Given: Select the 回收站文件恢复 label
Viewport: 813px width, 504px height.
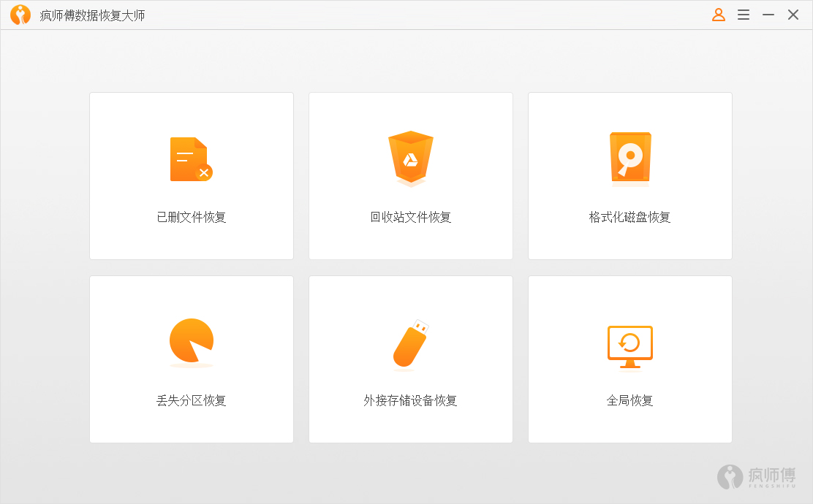Looking at the screenshot, I should point(411,217).
